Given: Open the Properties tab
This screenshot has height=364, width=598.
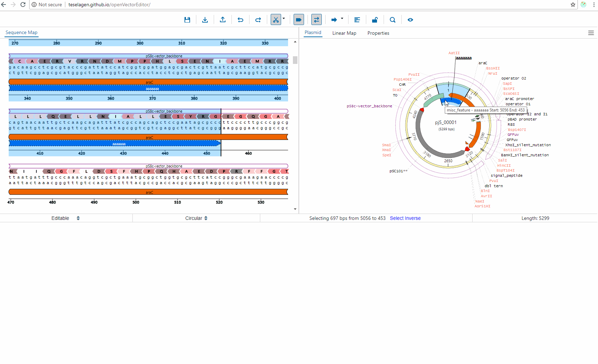Looking at the screenshot, I should pos(378,33).
